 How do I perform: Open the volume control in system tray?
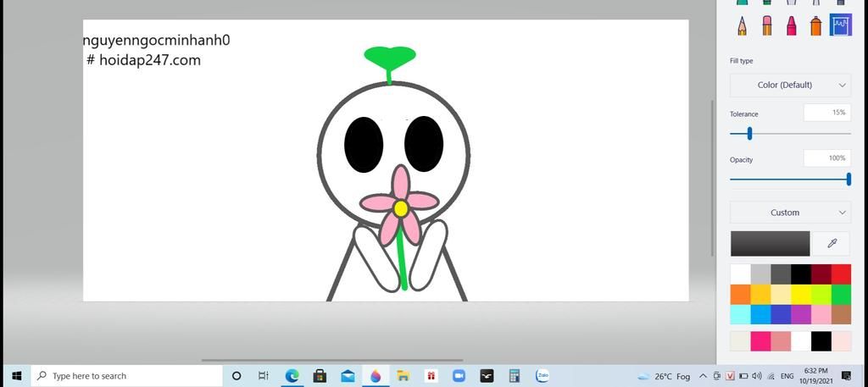[x=757, y=376]
